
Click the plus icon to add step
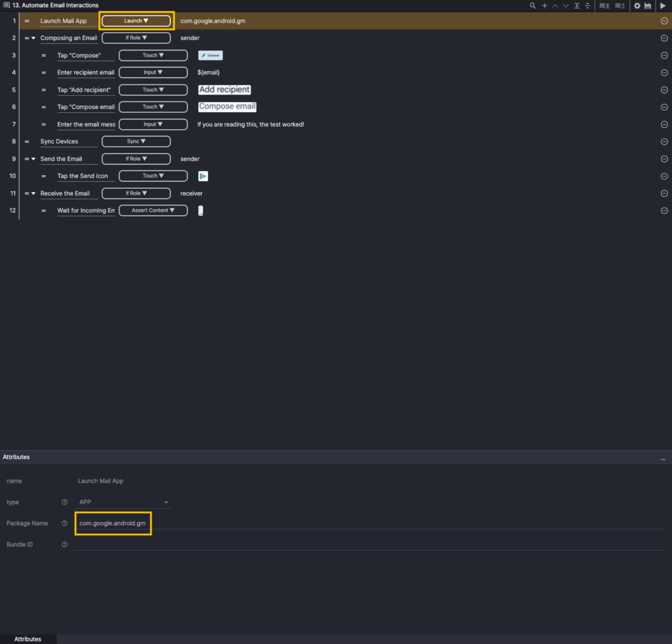pyautogui.click(x=545, y=5)
